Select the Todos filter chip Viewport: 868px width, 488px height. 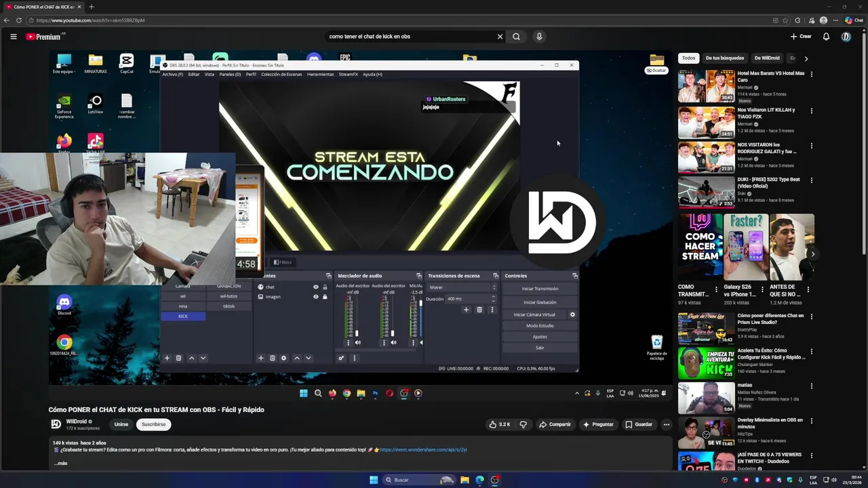pos(688,58)
